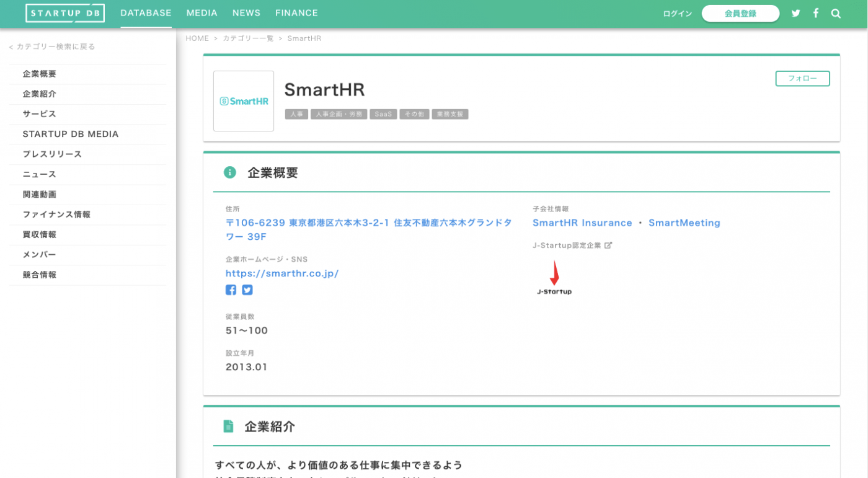Click the 人事企画・労務 category tag
Screen dimensions: 868x478
[x=339, y=115]
